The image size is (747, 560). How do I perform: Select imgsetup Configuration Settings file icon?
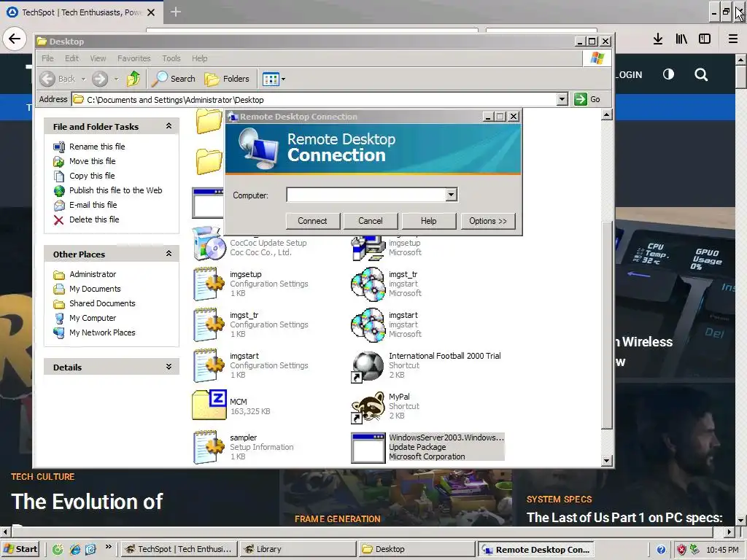(209, 284)
